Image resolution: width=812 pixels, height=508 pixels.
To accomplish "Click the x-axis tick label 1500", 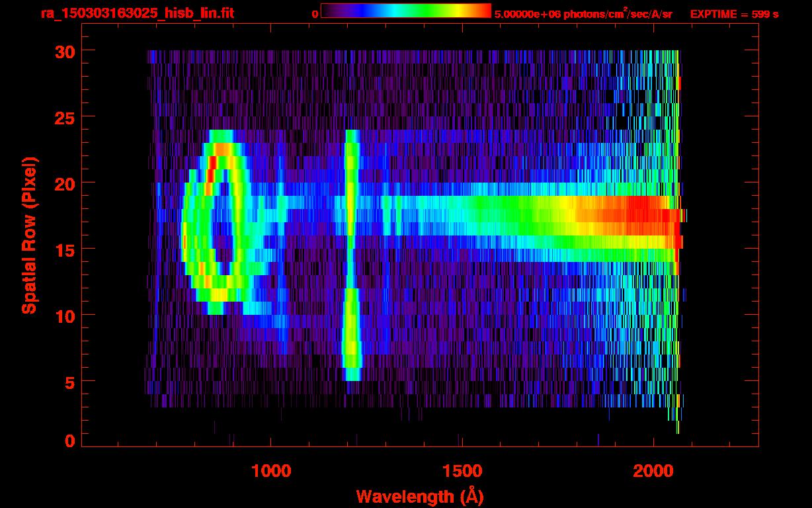I will tap(462, 471).
